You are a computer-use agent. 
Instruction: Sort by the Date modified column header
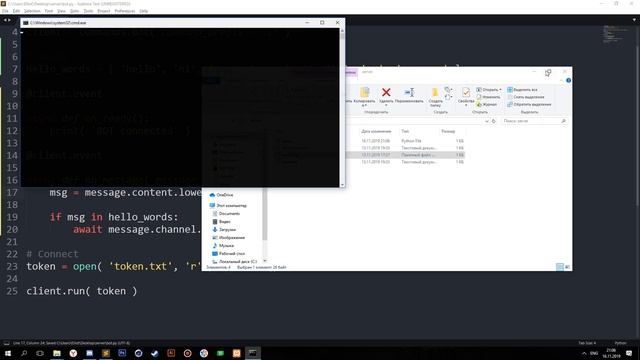pyautogui.click(x=376, y=131)
